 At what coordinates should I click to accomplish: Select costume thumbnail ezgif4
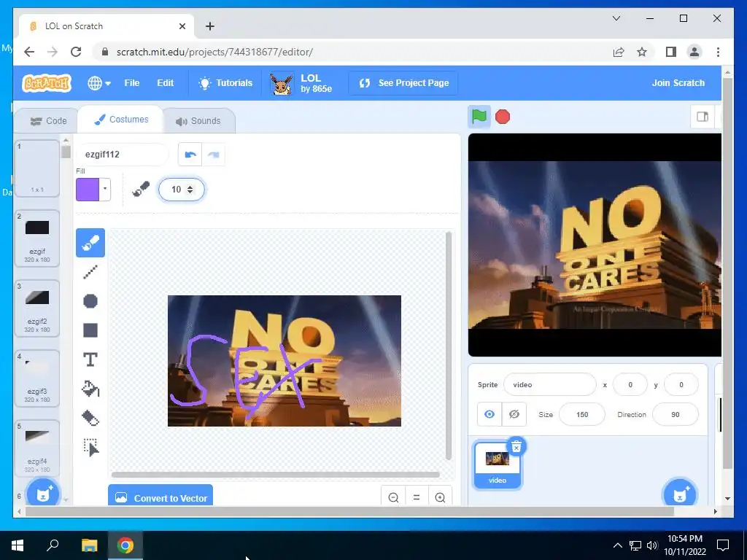(x=37, y=448)
